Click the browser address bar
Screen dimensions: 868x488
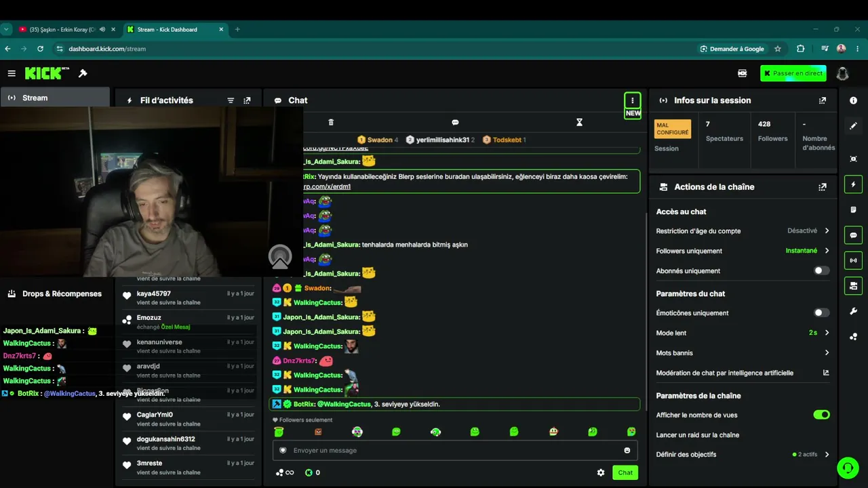point(373,49)
